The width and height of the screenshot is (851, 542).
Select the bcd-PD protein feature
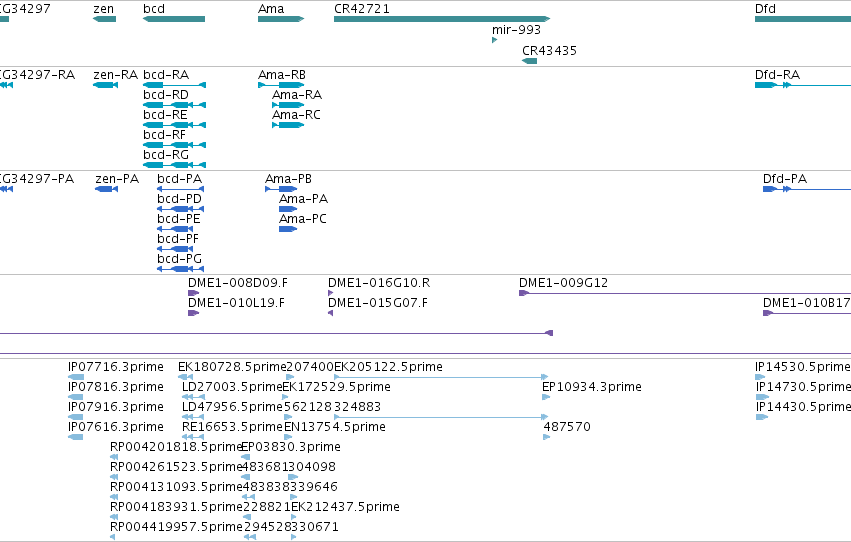[180, 209]
